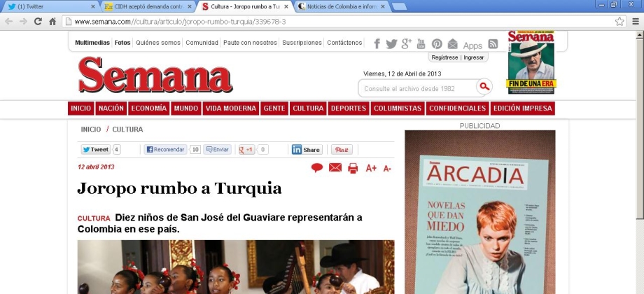Click the Regístrese link
Screen dimensions: 644x294
click(444, 57)
